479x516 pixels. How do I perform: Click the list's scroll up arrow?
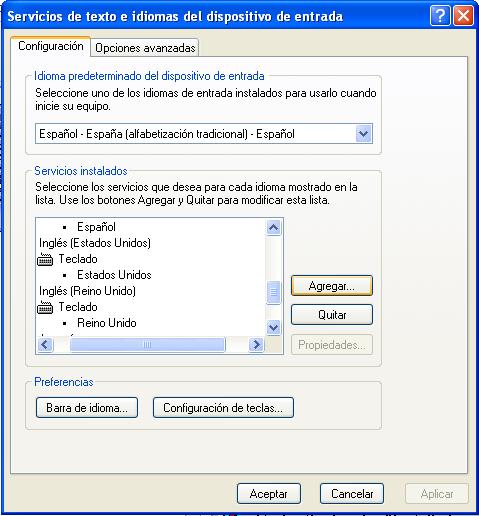[x=274, y=228]
